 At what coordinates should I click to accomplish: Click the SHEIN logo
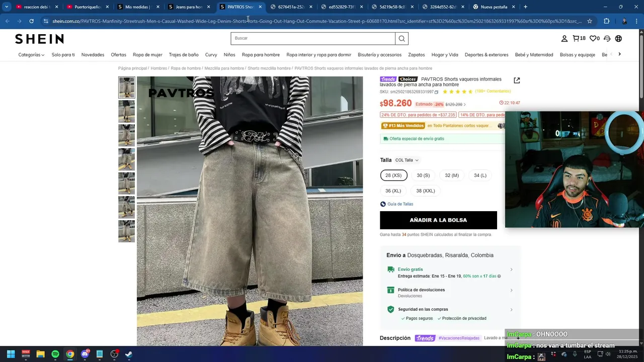click(x=39, y=39)
